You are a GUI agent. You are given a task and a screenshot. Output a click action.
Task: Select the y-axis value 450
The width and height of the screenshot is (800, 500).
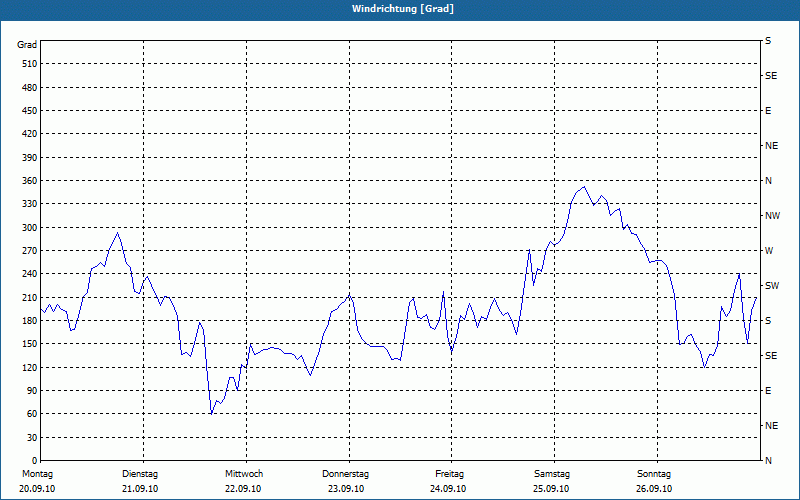pos(30,111)
